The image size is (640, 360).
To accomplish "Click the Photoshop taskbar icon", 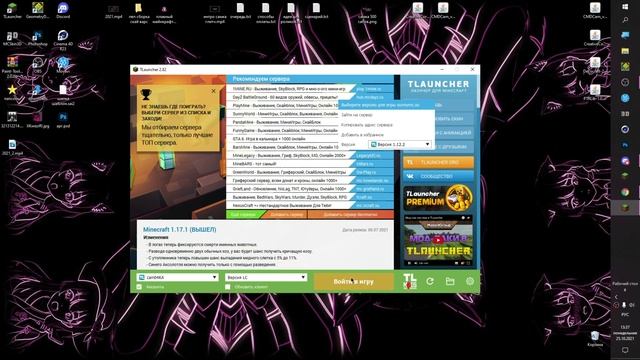I will point(625,145).
